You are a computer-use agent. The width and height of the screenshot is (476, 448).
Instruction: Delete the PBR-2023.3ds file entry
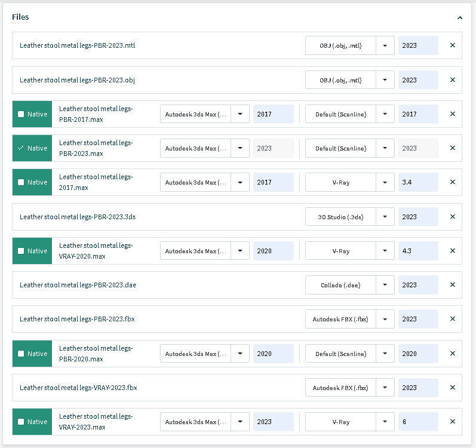pos(452,217)
